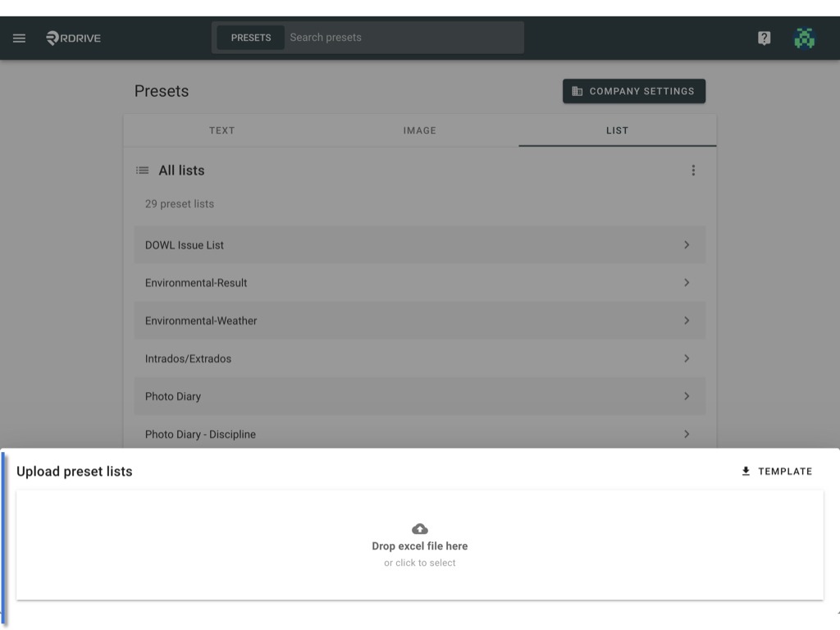The width and height of the screenshot is (840, 630).
Task: Click the Presets page heading
Action: 162,91
